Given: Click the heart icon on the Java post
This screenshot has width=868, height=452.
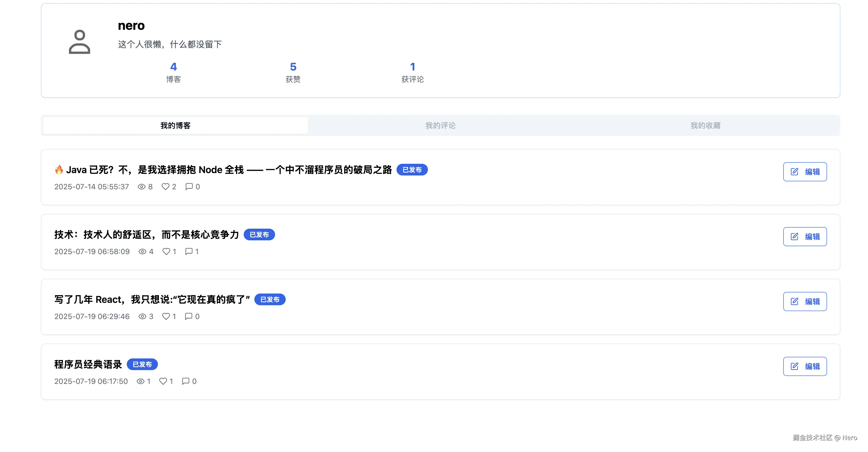Looking at the screenshot, I should [165, 186].
